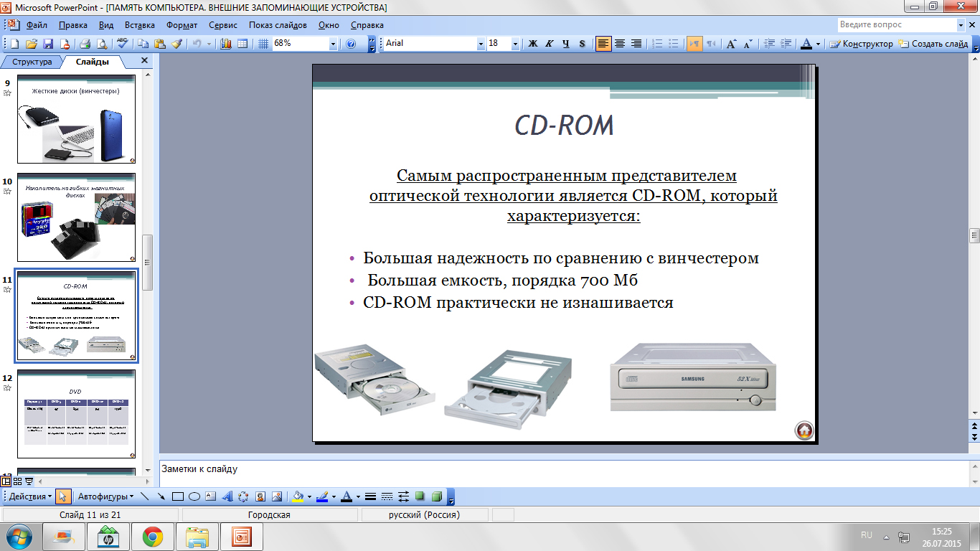
Task: Open line style options
Action: pos(371,496)
